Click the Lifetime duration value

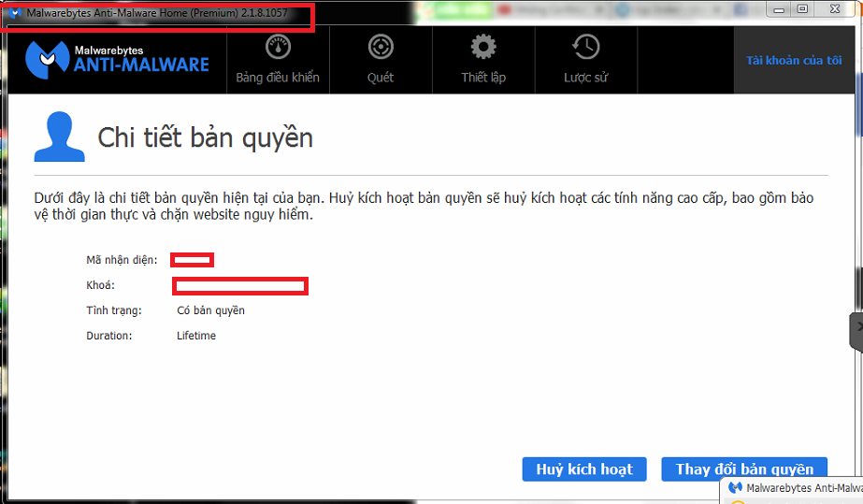tap(196, 336)
